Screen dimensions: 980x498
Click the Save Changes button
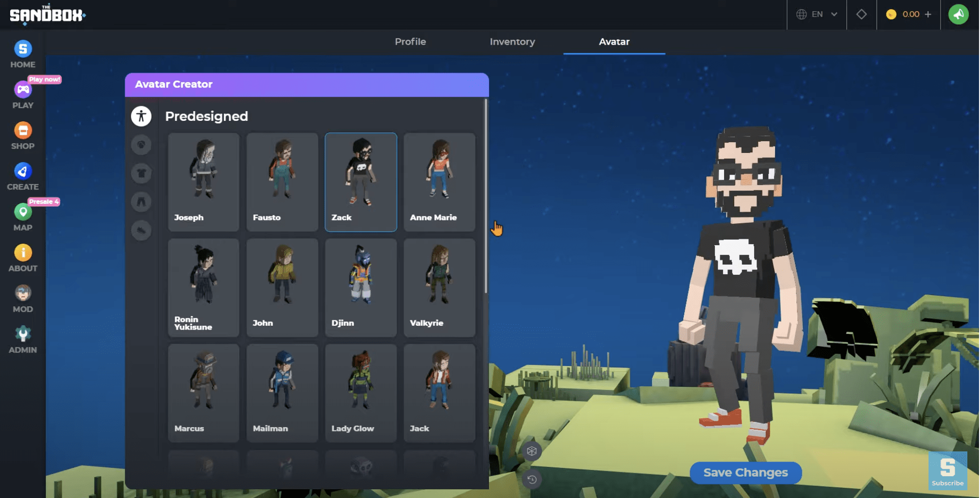[746, 473]
